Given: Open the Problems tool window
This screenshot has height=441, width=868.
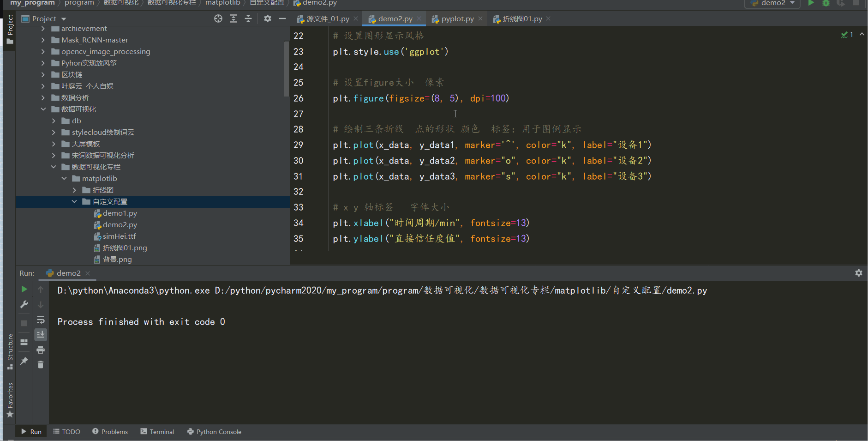Looking at the screenshot, I should pos(110,432).
